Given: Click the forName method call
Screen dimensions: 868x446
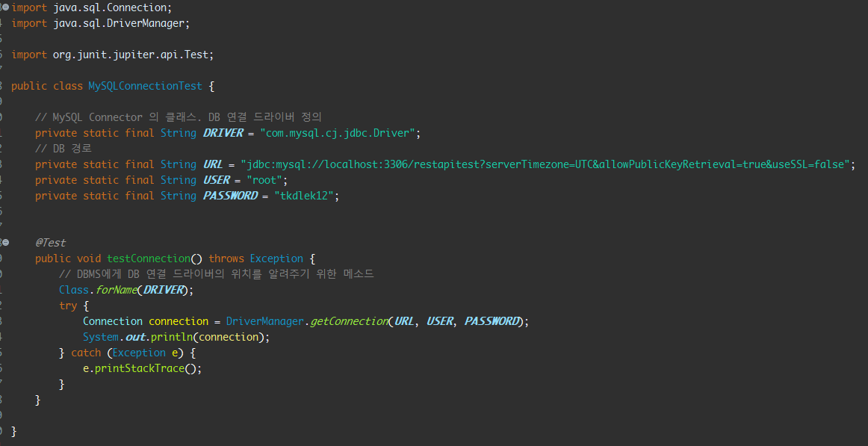Looking at the screenshot, I should pos(117,290).
